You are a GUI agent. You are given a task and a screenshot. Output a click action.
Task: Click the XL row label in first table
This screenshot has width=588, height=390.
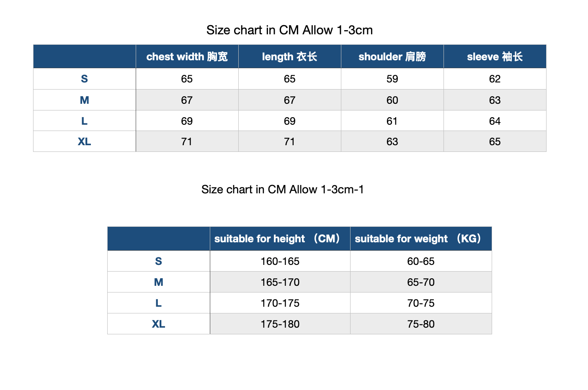tap(85, 141)
